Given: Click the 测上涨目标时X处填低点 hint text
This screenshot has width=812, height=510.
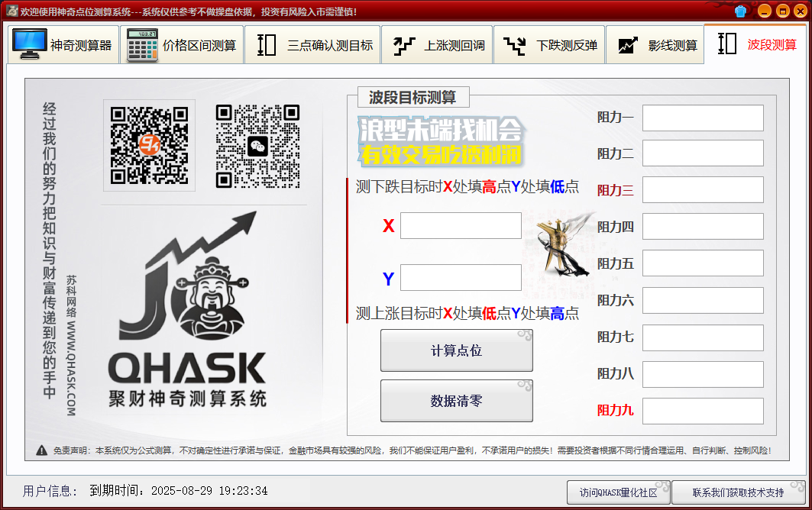Looking at the screenshot, I should coord(467,313).
